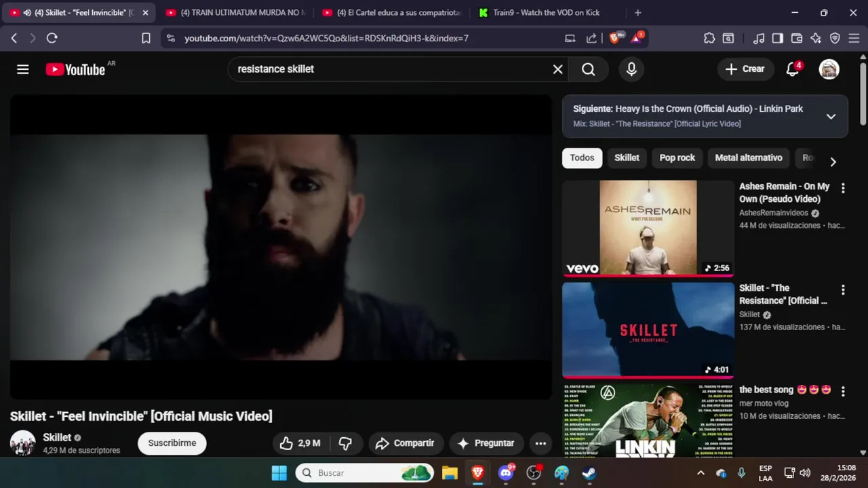Close the Skillet Feel Invincible tab
Screen dimensions: 868x488
145,12
